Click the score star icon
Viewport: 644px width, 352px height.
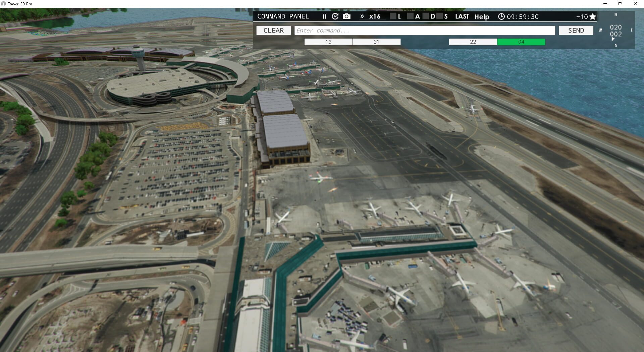pos(593,16)
